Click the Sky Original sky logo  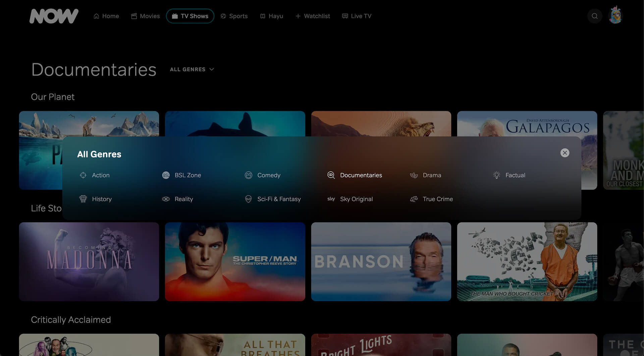tap(331, 199)
